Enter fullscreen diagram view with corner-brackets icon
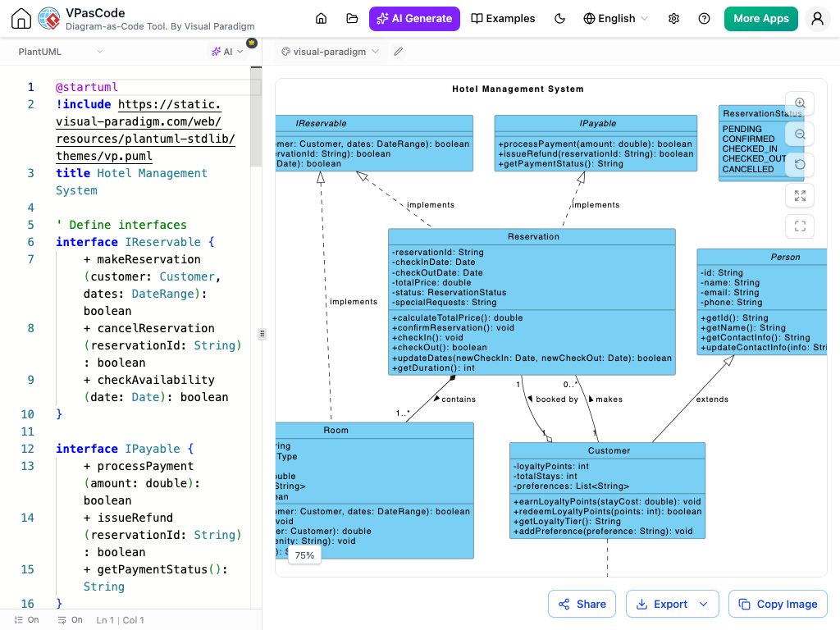 (800, 226)
